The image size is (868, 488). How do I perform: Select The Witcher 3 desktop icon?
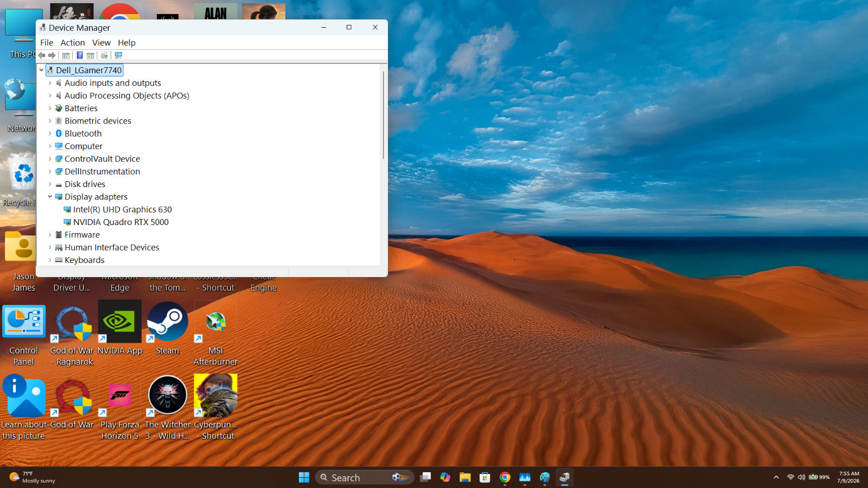[168, 407]
